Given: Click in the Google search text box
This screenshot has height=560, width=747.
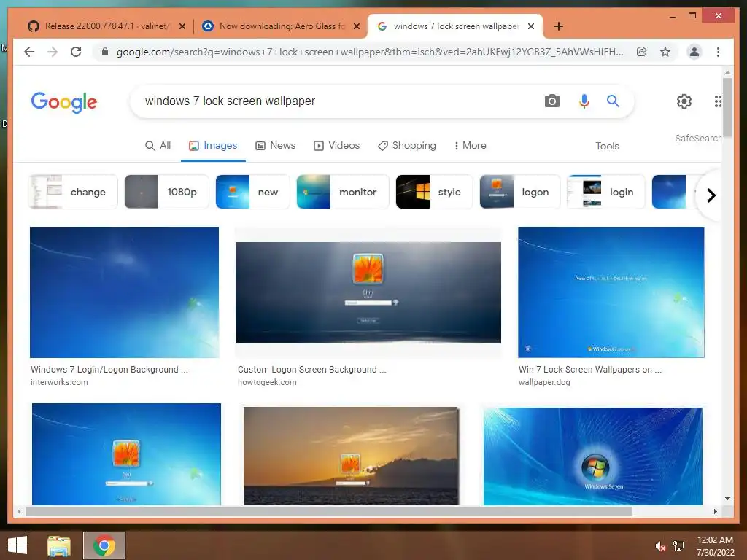Looking at the screenshot, I should [333, 101].
